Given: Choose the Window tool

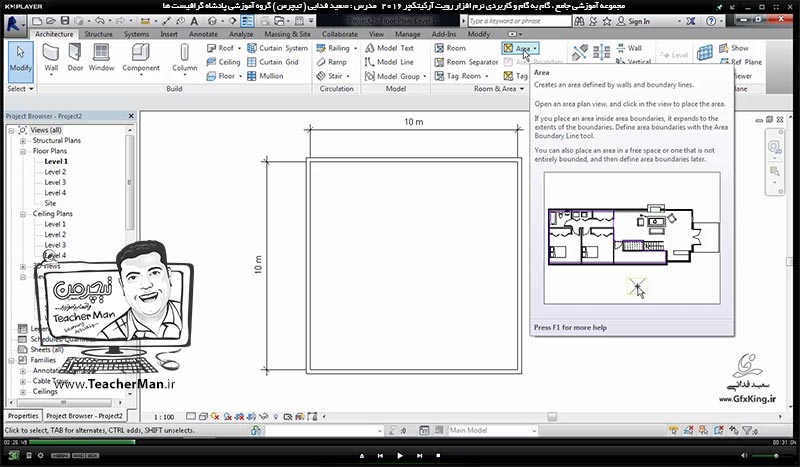Looking at the screenshot, I should [101, 57].
